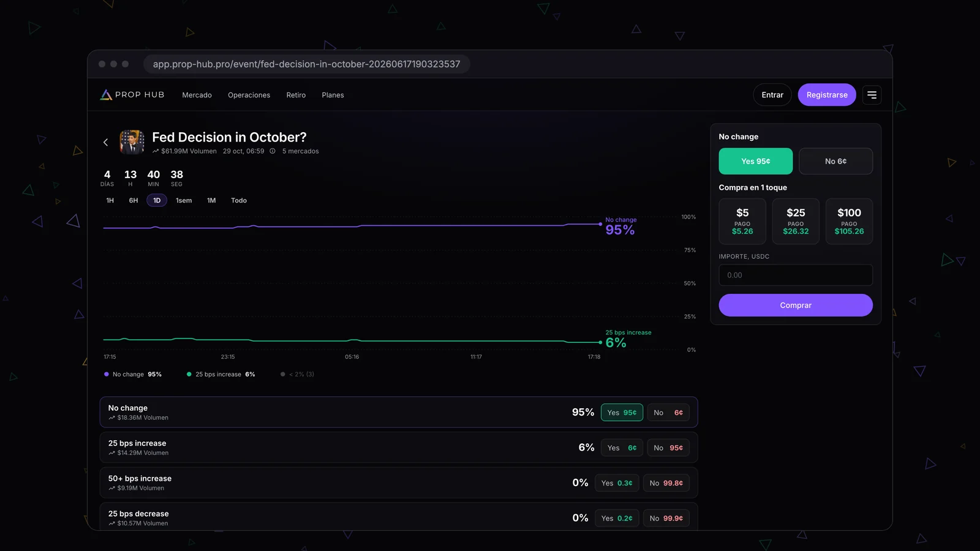This screenshot has height=551, width=980.
Task: Select the 6H chart range
Action: point(134,200)
